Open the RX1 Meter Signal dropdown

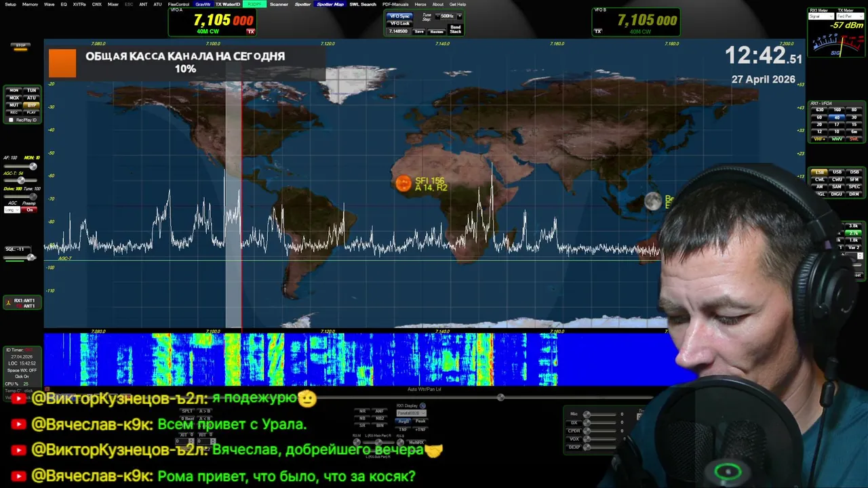[821, 16]
